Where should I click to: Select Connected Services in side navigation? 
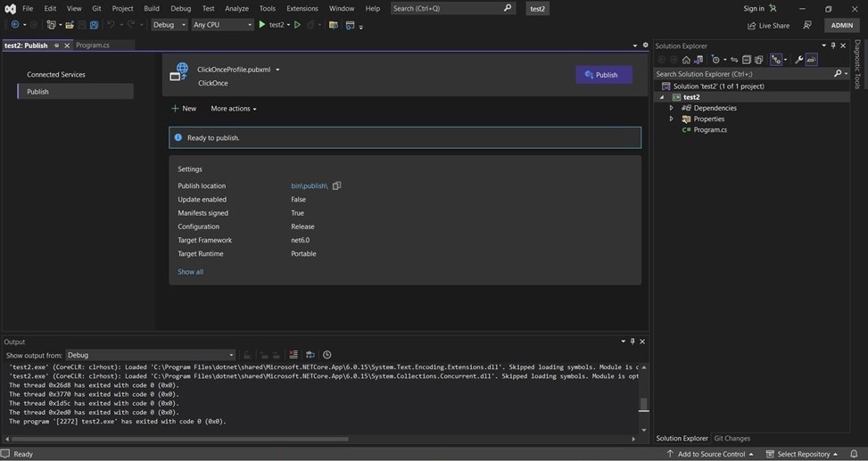(x=56, y=75)
